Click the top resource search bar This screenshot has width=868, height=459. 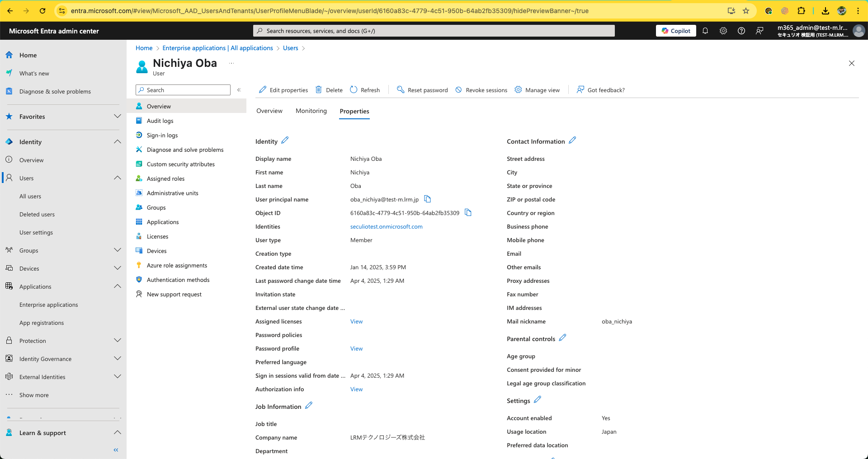click(434, 31)
